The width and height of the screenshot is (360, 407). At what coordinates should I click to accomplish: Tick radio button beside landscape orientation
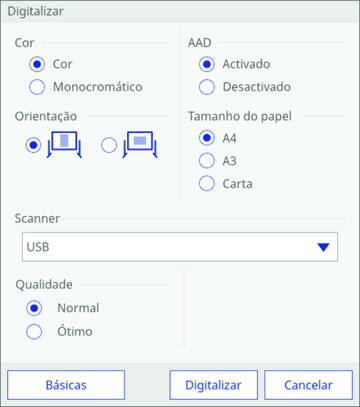pos(109,145)
